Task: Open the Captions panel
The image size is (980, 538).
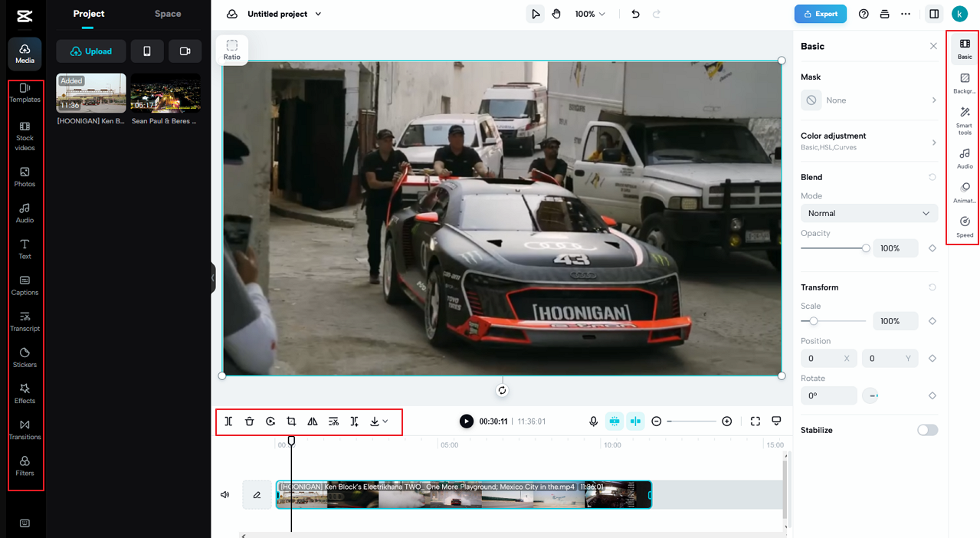Action: click(25, 285)
